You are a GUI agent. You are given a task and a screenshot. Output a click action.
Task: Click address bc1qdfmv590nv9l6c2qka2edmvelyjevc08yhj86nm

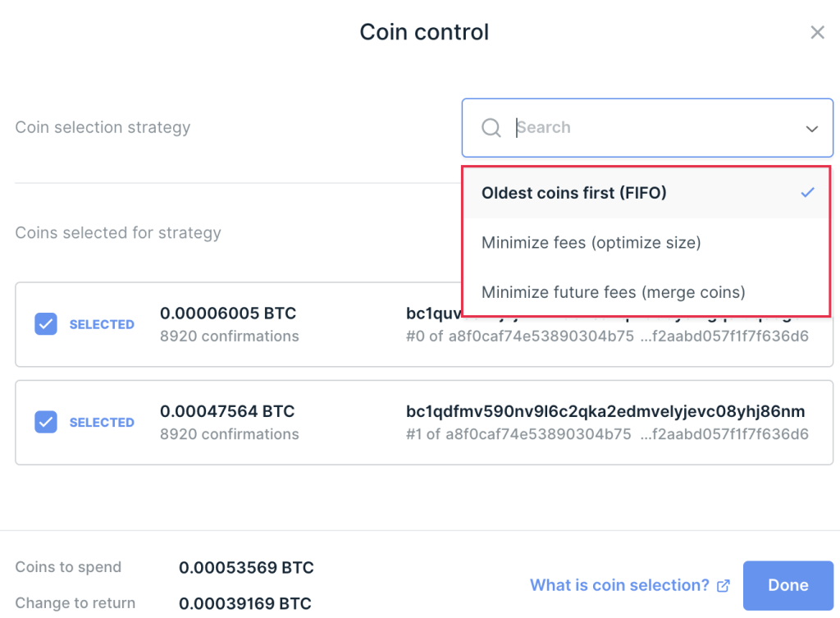(605, 411)
